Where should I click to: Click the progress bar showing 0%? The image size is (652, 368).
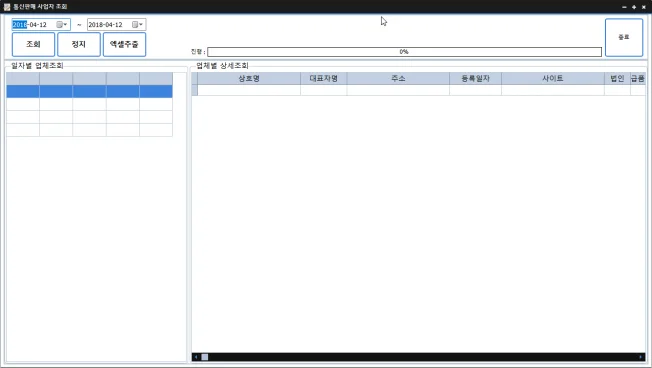tap(404, 52)
